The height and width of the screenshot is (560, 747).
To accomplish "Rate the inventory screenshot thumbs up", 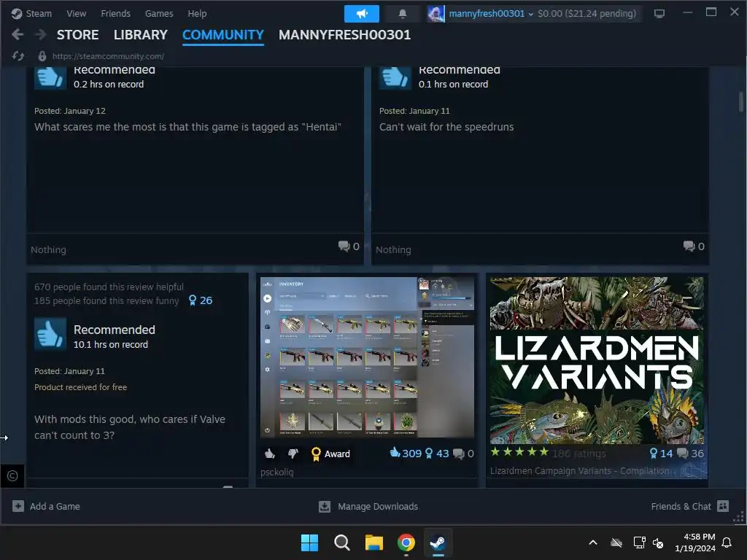I will pyautogui.click(x=270, y=454).
